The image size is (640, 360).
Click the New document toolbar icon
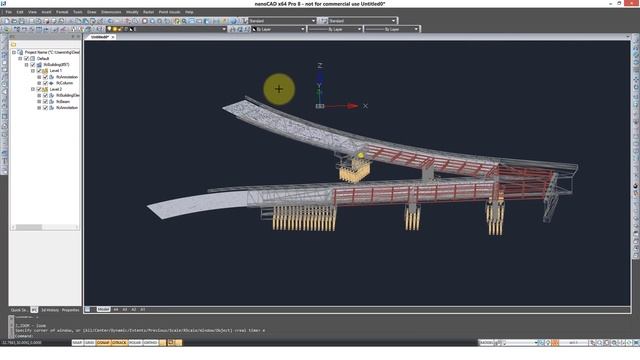coord(7,21)
